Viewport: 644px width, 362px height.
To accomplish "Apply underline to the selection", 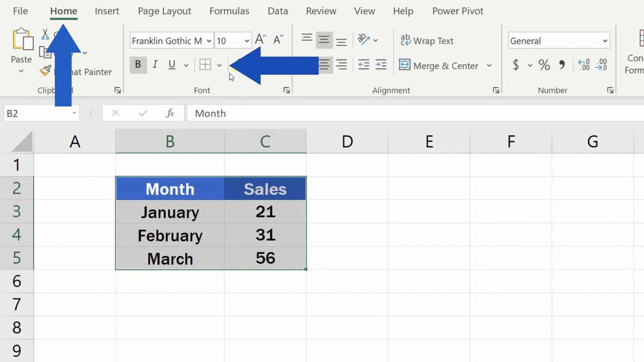I will (x=172, y=65).
